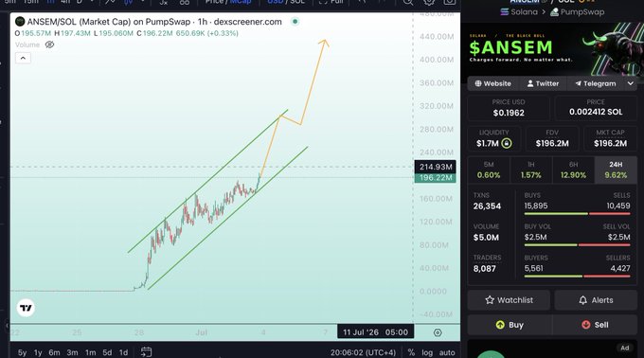The height and width of the screenshot is (358, 644).
Task: Click the TXNS 26,354 value
Action: 487,206
